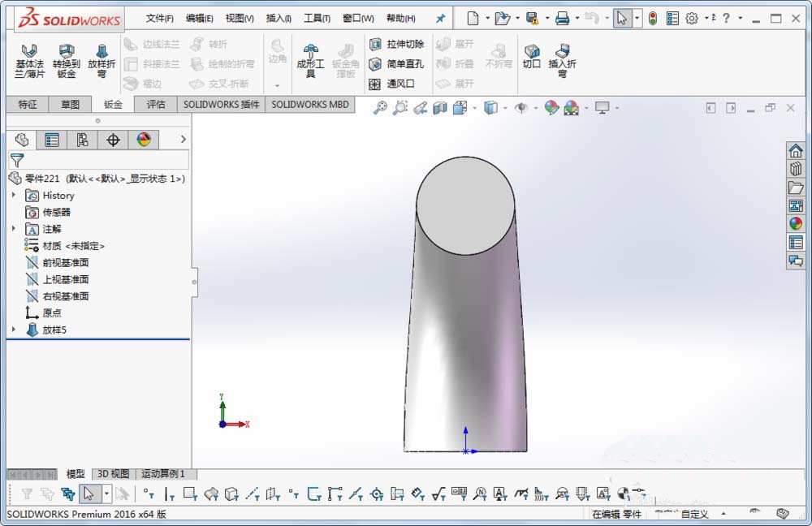
Task: Open the Forming Tool (成形工具)
Action: tap(310, 61)
